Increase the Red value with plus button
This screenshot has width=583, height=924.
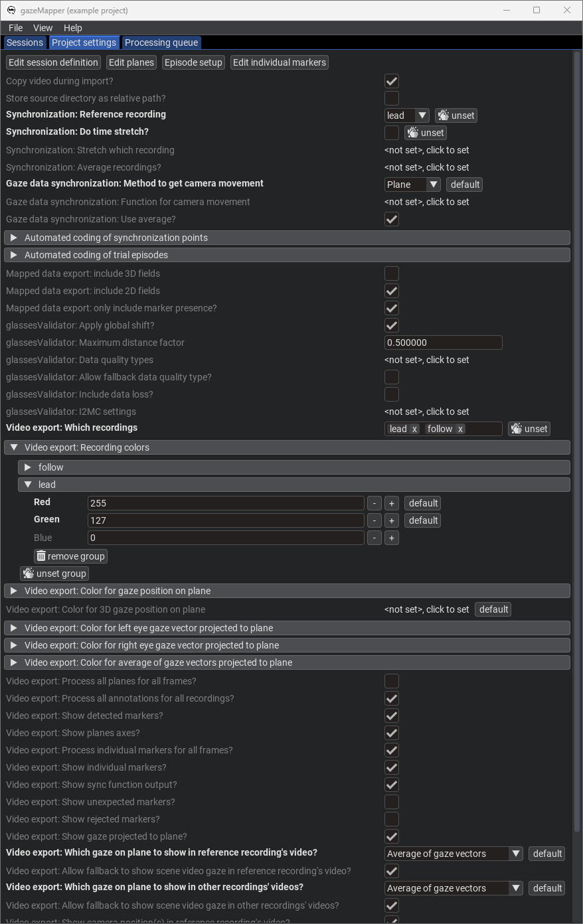392,503
